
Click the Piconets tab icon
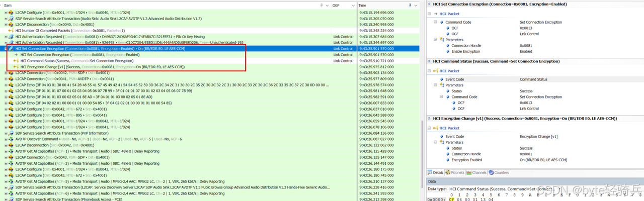coord(448,172)
